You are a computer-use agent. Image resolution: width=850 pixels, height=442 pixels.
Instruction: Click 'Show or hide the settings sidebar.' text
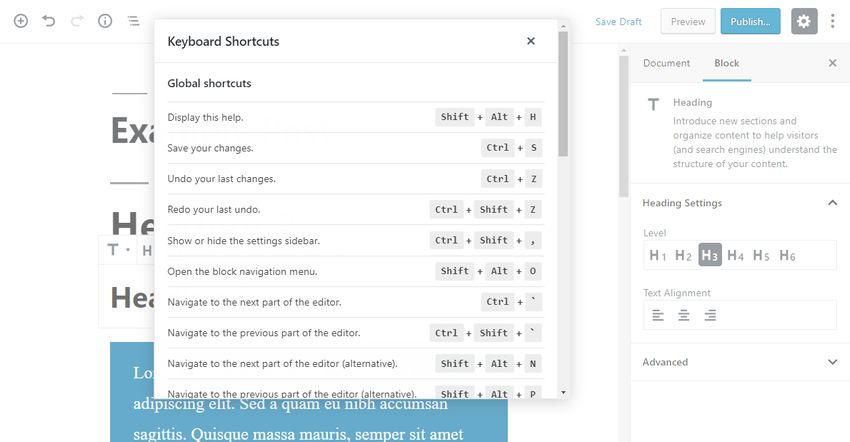(243, 240)
